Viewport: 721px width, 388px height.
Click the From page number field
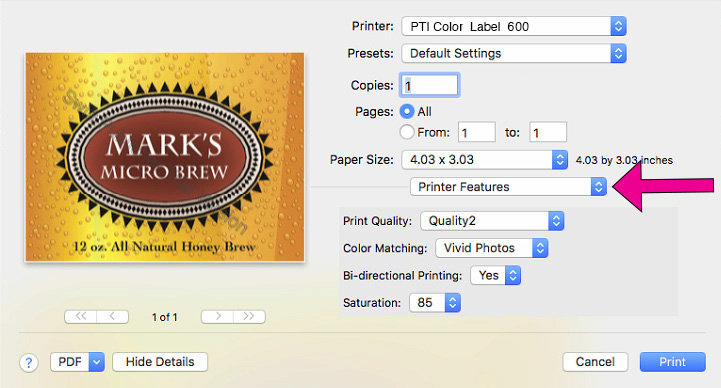click(477, 132)
